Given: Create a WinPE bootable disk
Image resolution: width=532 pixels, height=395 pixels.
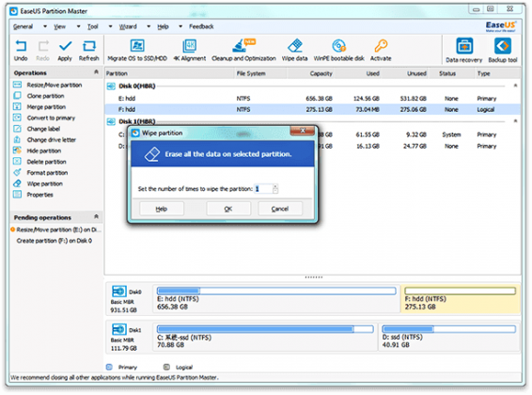Looking at the screenshot, I should (338, 50).
